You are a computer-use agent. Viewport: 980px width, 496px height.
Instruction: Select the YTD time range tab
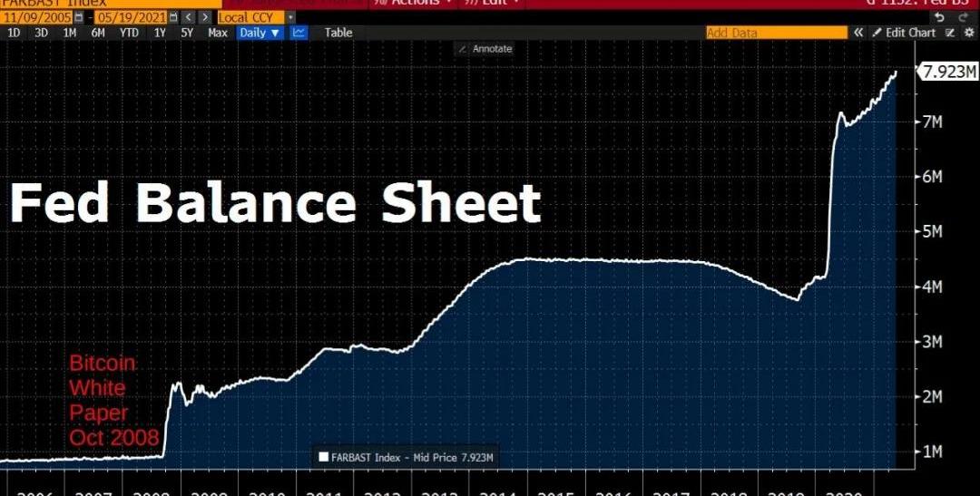click(x=128, y=33)
